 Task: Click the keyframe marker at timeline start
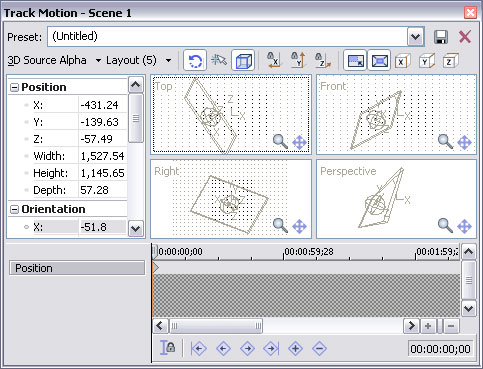click(155, 267)
